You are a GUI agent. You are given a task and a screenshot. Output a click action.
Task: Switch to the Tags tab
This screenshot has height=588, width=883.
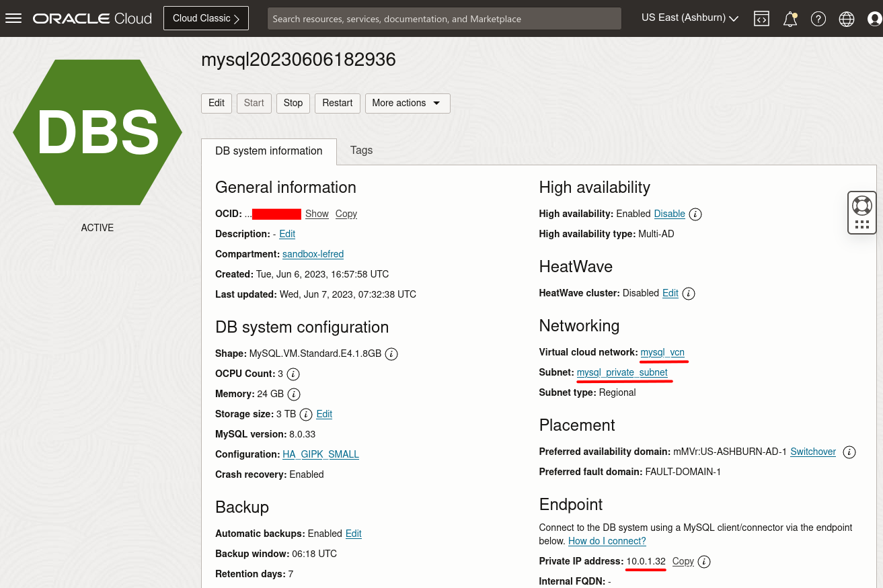(361, 151)
